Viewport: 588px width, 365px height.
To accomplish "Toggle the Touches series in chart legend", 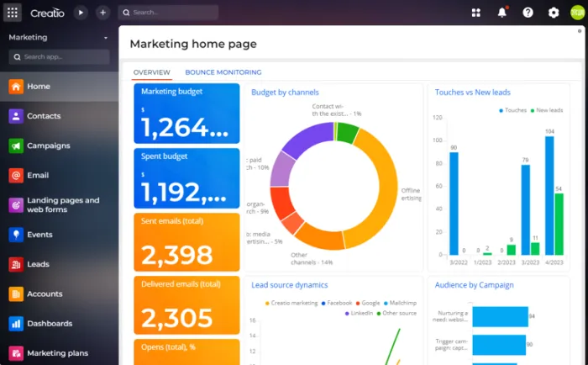I will coord(512,110).
